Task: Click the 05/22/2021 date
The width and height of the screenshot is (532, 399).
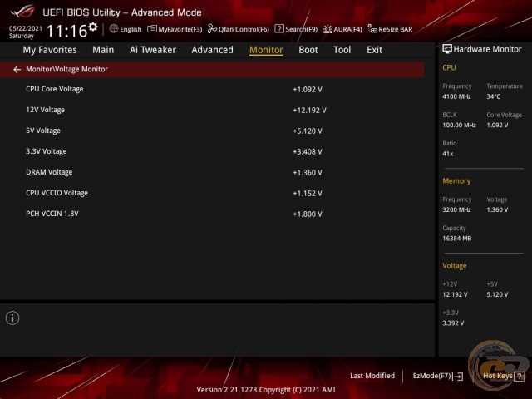Action: point(26,28)
